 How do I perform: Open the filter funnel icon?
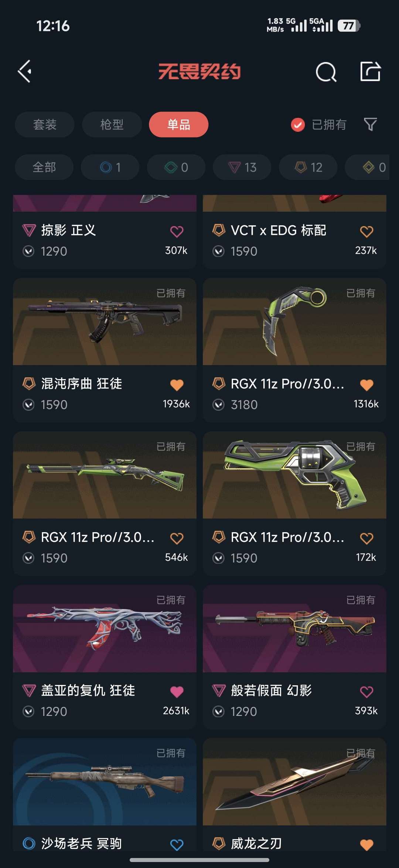pyautogui.click(x=370, y=125)
